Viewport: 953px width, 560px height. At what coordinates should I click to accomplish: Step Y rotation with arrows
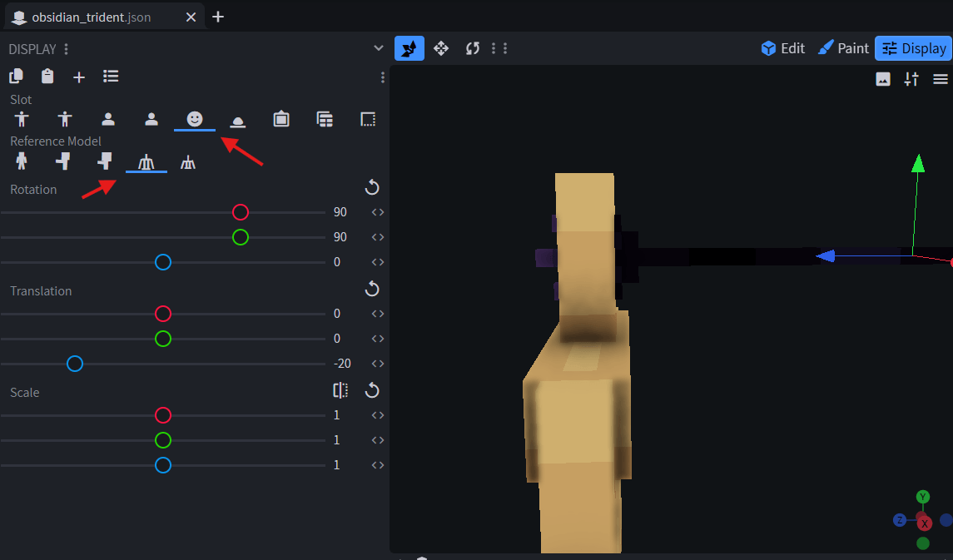[378, 237]
